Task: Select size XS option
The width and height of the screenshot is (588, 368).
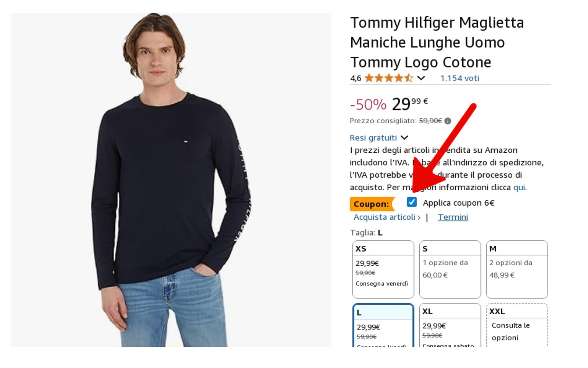Action: click(383, 269)
